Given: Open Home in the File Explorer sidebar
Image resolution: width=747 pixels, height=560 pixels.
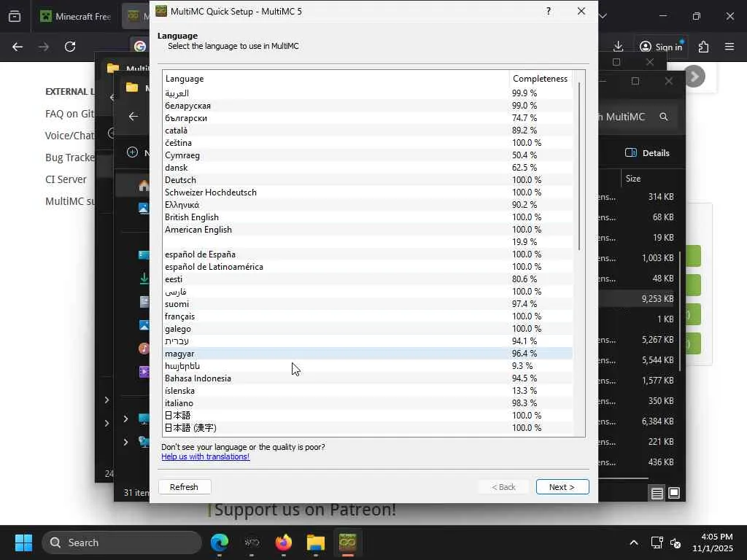Looking at the screenshot, I should (144, 186).
